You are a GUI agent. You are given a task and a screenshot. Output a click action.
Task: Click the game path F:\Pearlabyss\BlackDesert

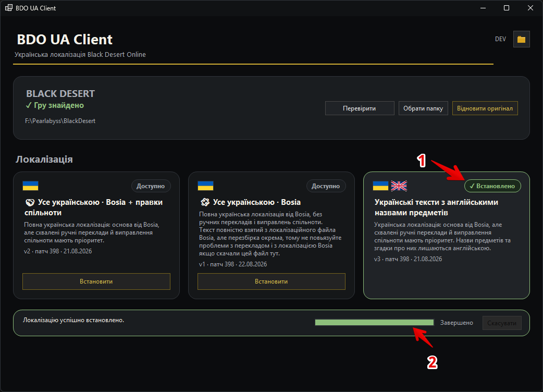click(60, 121)
